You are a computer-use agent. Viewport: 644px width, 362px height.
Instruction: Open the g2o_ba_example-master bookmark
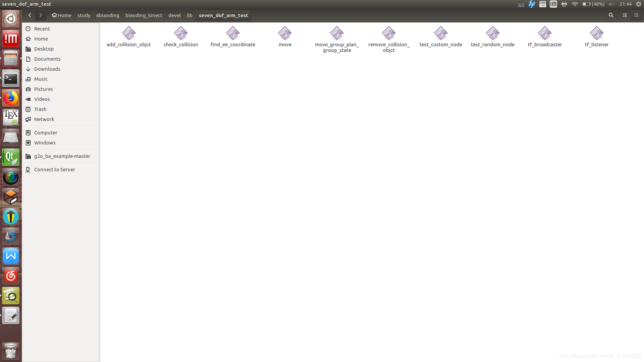tap(62, 156)
